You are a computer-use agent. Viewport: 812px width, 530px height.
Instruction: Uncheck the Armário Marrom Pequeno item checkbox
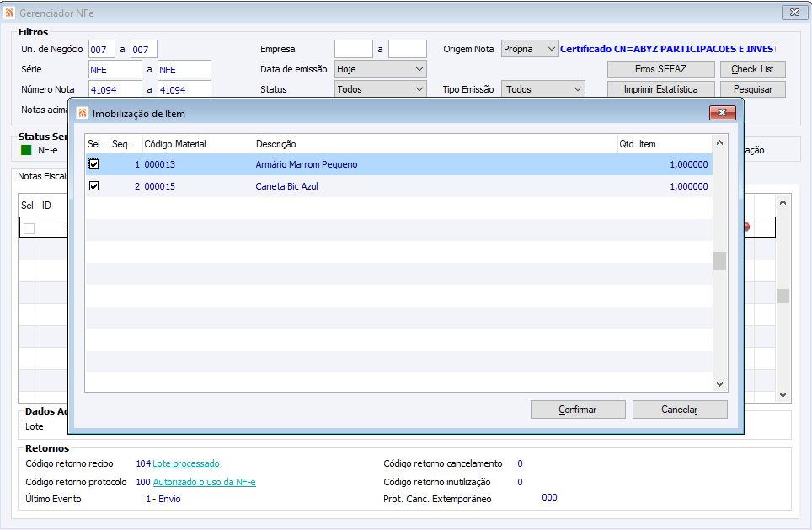(x=93, y=164)
